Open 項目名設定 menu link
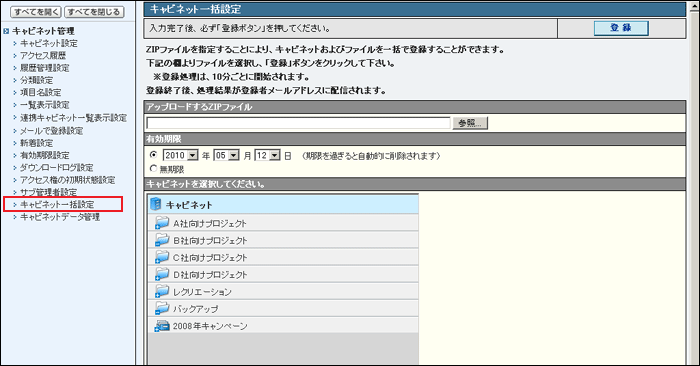 pos(41,92)
